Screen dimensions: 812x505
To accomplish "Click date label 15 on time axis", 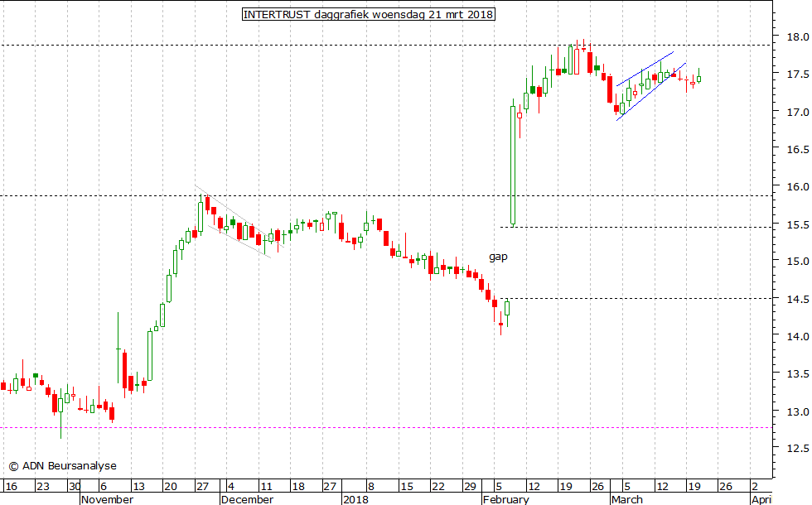I will (407, 487).
